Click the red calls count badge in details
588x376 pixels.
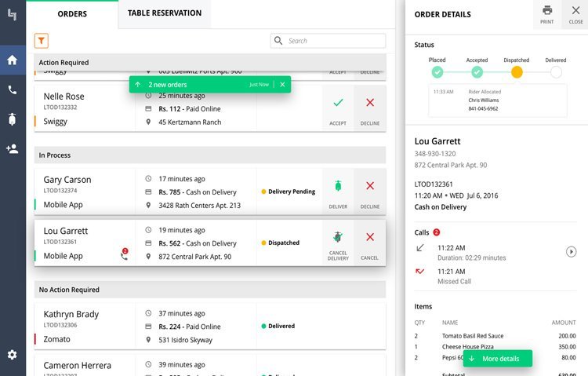point(437,232)
